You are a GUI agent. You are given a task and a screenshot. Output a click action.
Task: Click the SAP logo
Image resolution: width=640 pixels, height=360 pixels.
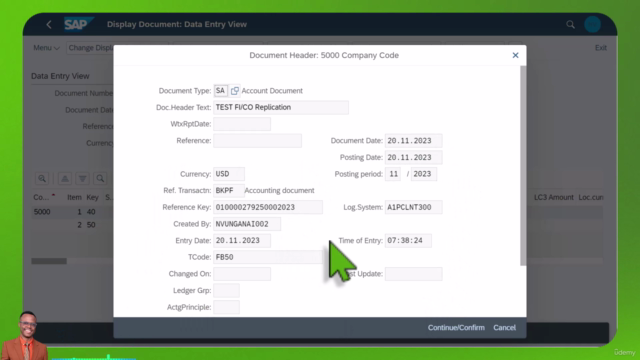[x=78, y=24]
